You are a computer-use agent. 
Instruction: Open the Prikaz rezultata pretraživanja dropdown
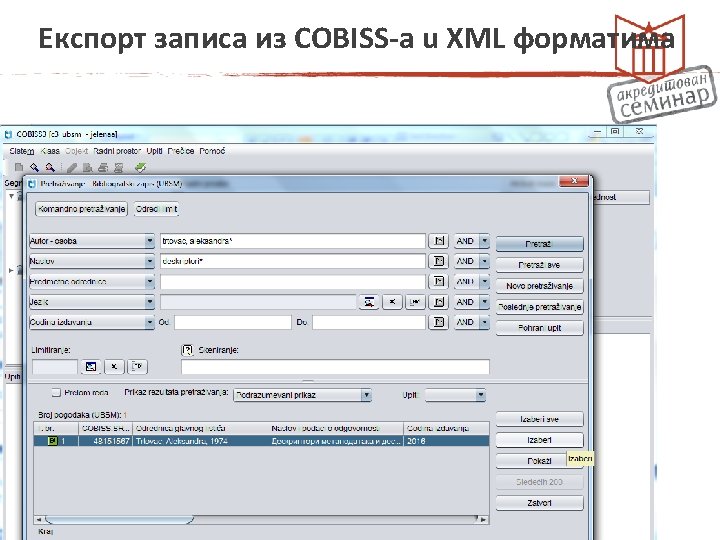[x=366, y=395]
